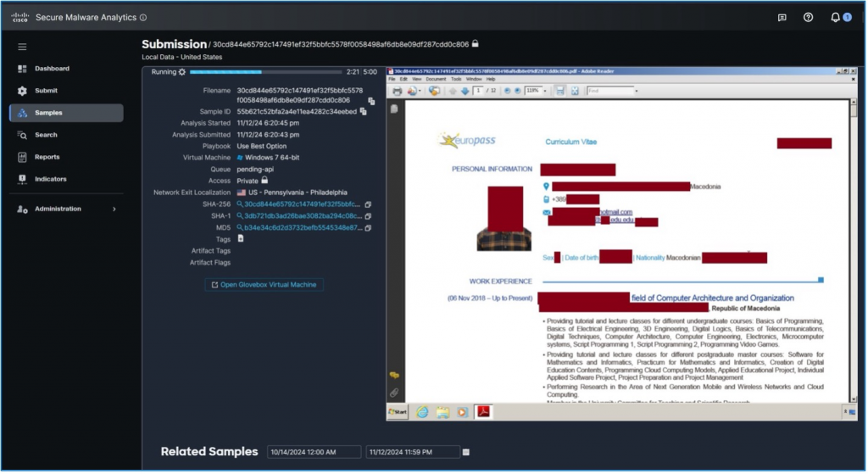The image size is (868, 474).
Task: Click the analysis running progress bar
Action: click(264, 72)
